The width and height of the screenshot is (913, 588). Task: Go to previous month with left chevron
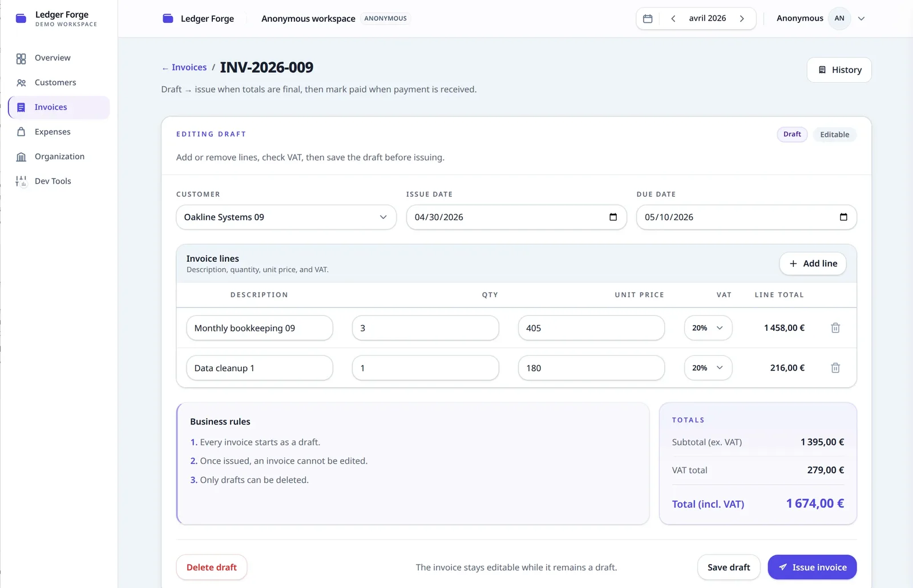point(673,19)
